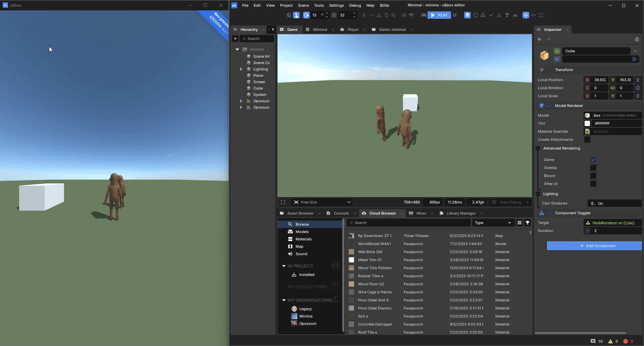This screenshot has width=644, height=346.
Task: Open the Opossum organisation
Action: [x=307, y=324]
